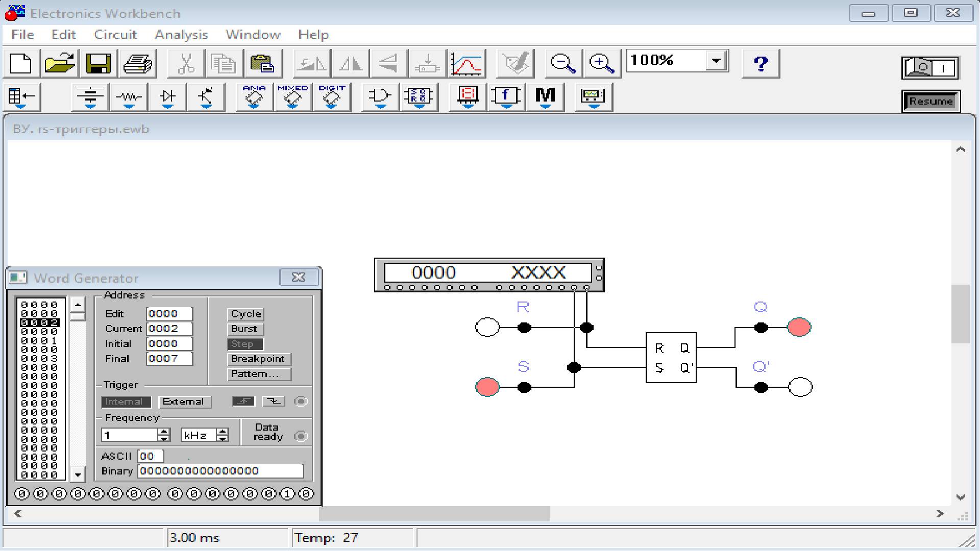Screen dimensions: 980x551
Task: Open the Sources parts bin
Action: [90, 97]
